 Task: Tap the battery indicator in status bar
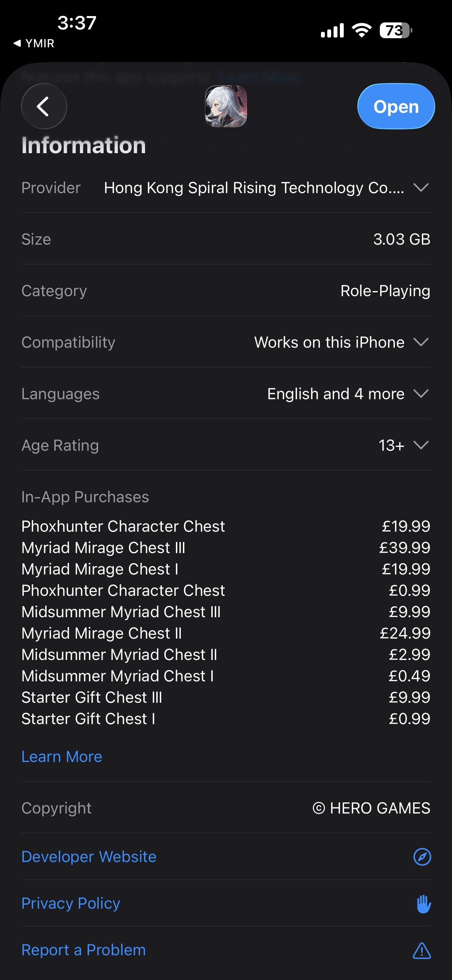(395, 30)
